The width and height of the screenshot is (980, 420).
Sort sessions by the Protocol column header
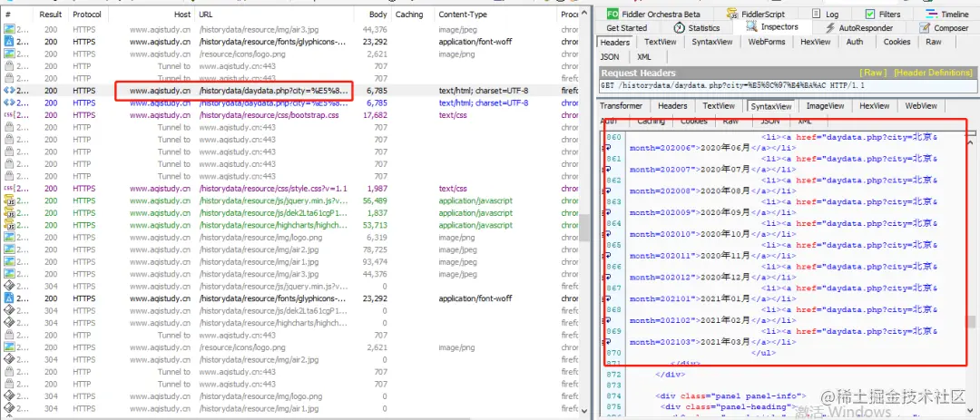click(86, 14)
